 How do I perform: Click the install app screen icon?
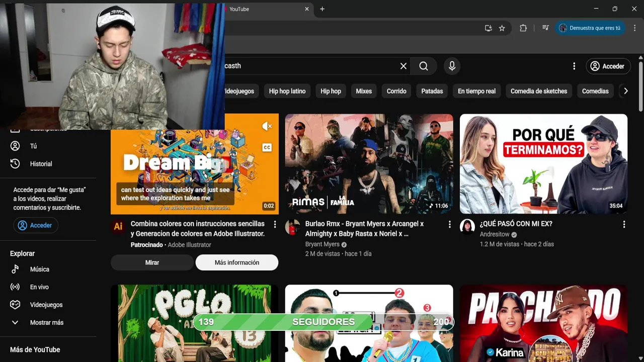click(x=488, y=28)
